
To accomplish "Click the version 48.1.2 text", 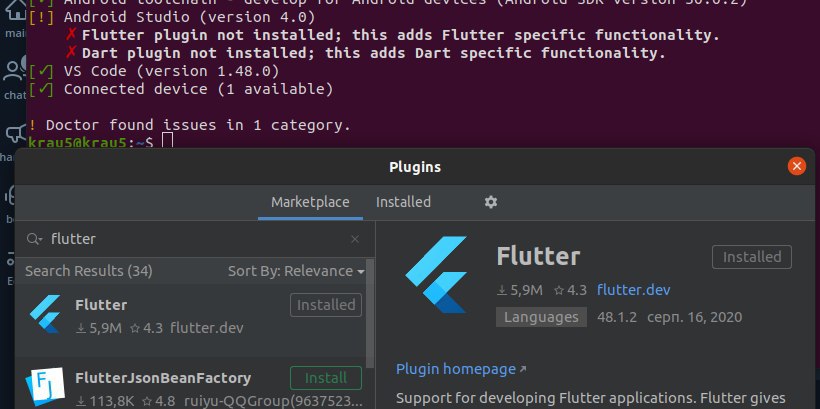I will click(617, 317).
